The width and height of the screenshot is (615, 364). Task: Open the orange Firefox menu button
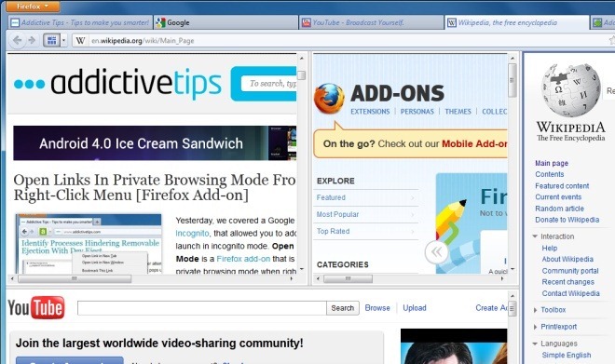pos(33,7)
